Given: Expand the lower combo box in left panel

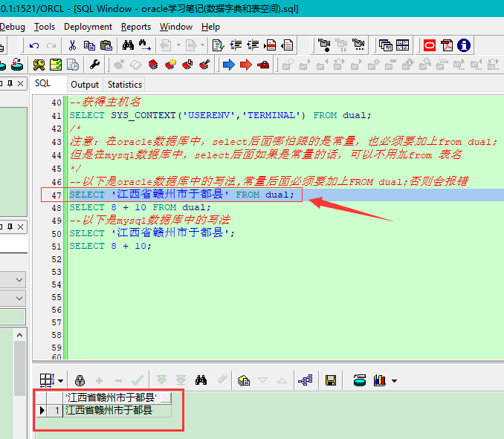Looking at the screenshot, I should tap(19, 299).
